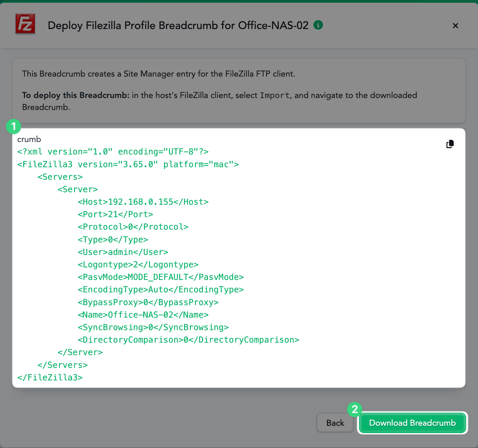Select the PasvMode MODE_DEFAULT line

[161, 277]
